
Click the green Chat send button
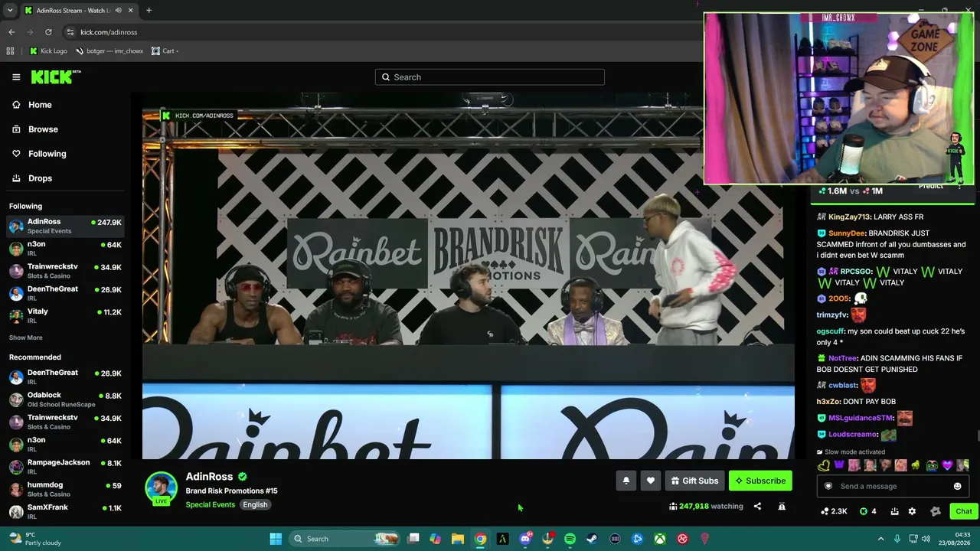pos(963,511)
